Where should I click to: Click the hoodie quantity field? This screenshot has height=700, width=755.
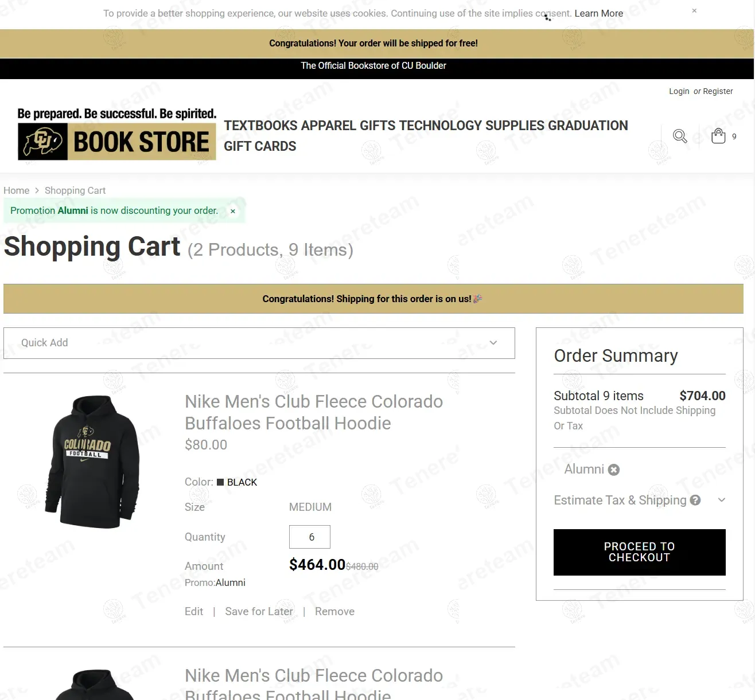point(310,537)
